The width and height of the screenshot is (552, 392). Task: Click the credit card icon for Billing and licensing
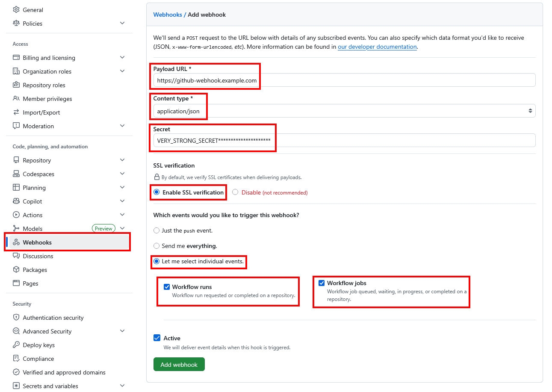click(x=16, y=58)
